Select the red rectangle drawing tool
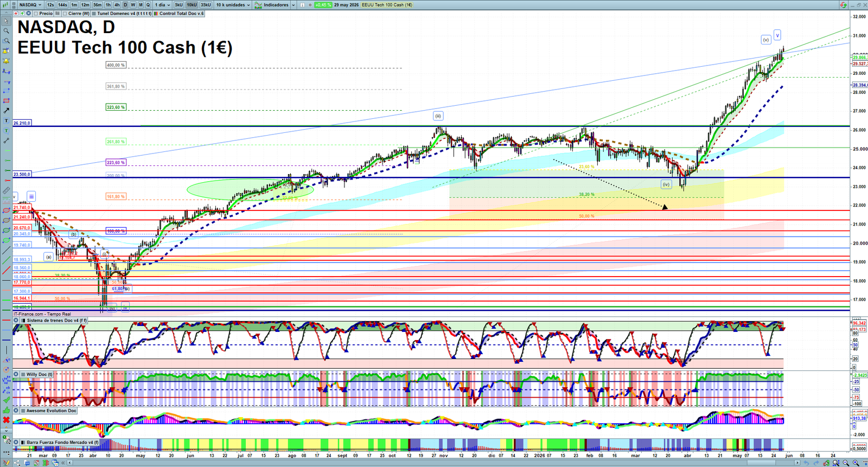 tap(6, 100)
